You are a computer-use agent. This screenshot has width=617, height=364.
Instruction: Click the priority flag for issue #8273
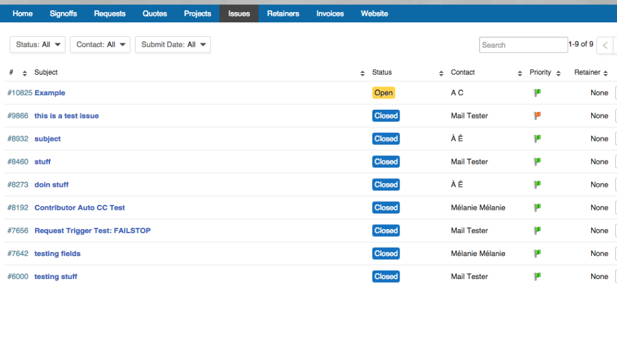point(537,184)
